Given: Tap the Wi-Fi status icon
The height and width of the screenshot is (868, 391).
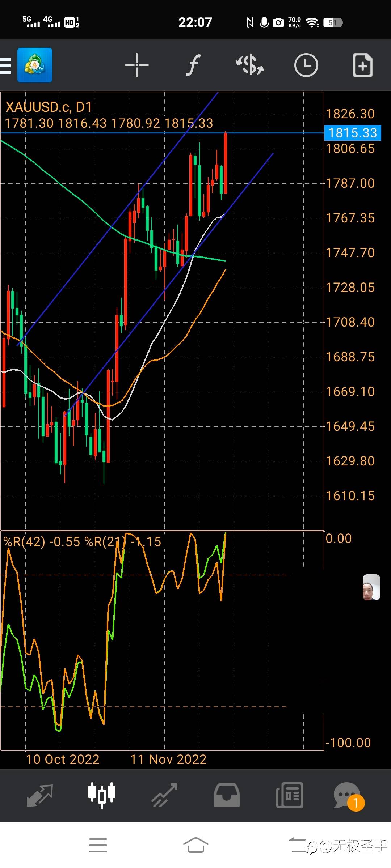Looking at the screenshot, I should coord(312,23).
